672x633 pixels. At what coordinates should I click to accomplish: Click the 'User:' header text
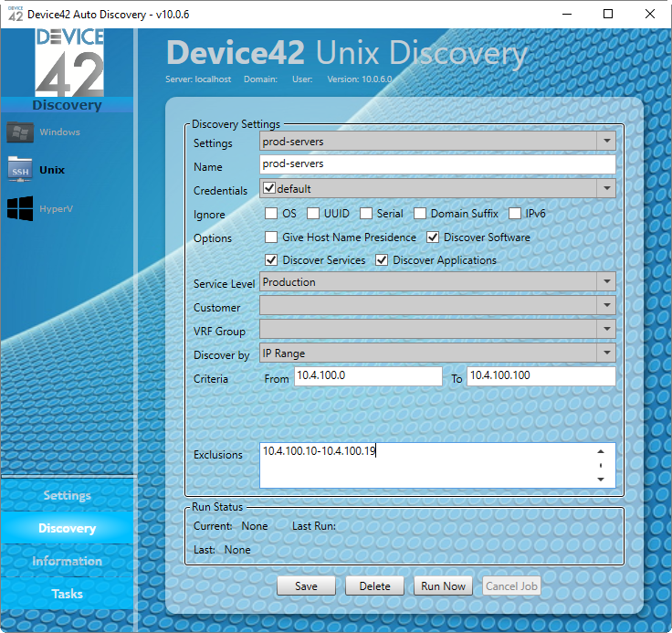(302, 79)
